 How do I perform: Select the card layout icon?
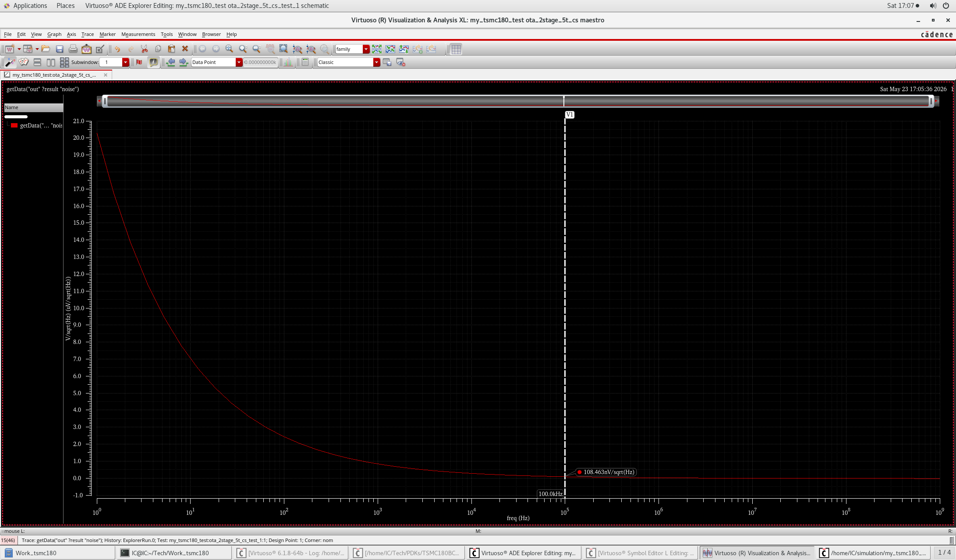click(24, 62)
